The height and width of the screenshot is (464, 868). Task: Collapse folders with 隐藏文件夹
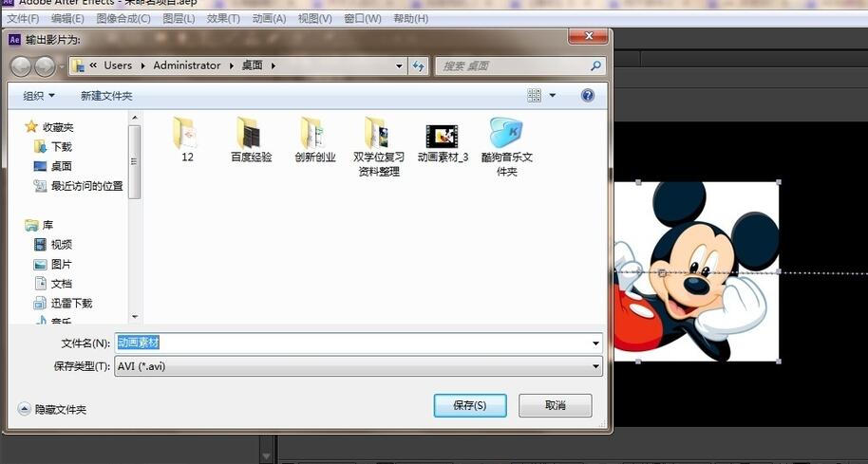tap(52, 409)
